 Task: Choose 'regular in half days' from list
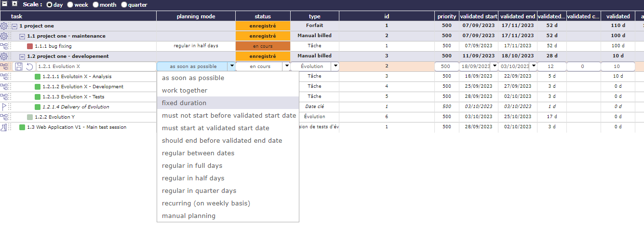coord(228,178)
